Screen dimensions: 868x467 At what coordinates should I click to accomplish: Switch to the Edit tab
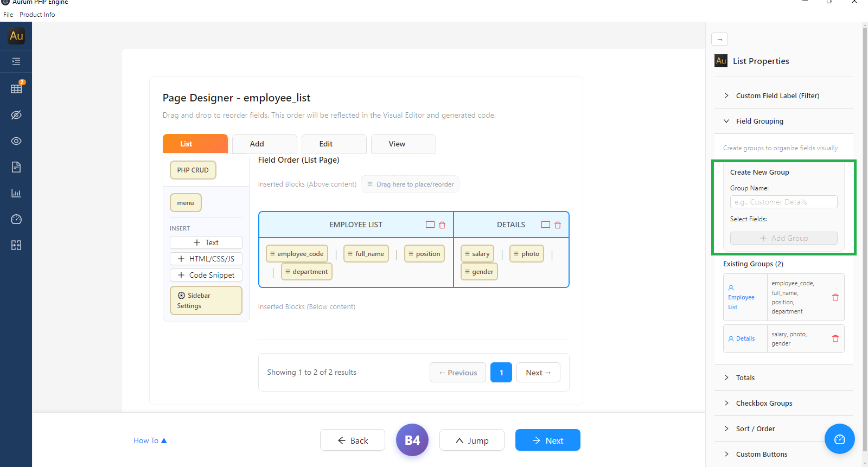334,144
